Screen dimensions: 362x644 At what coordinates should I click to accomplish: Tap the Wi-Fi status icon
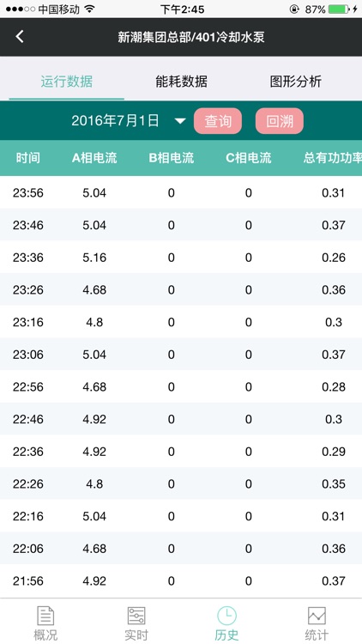[x=89, y=9]
